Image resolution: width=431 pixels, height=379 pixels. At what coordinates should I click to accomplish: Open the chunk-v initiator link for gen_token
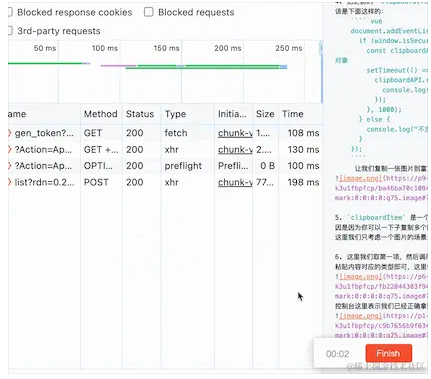235,133
